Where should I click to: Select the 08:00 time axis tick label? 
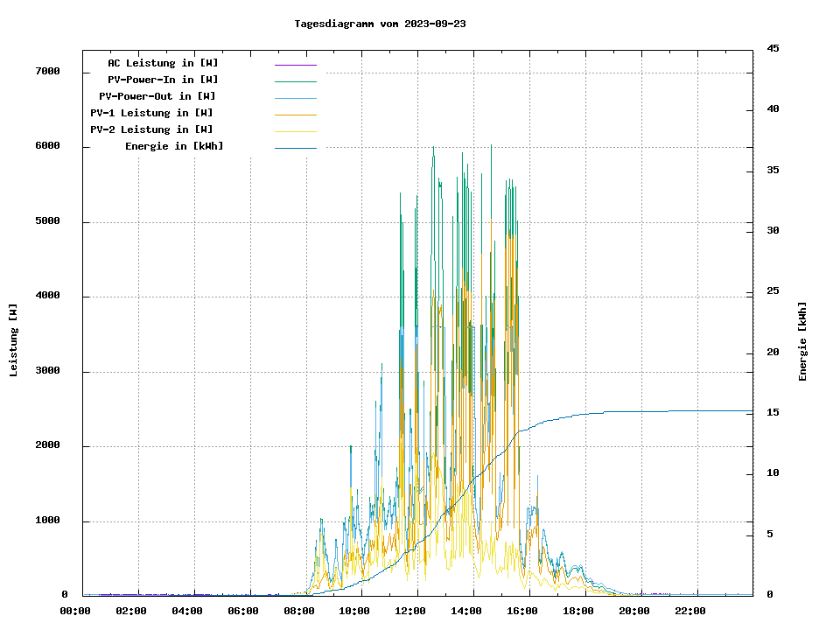tap(299, 611)
